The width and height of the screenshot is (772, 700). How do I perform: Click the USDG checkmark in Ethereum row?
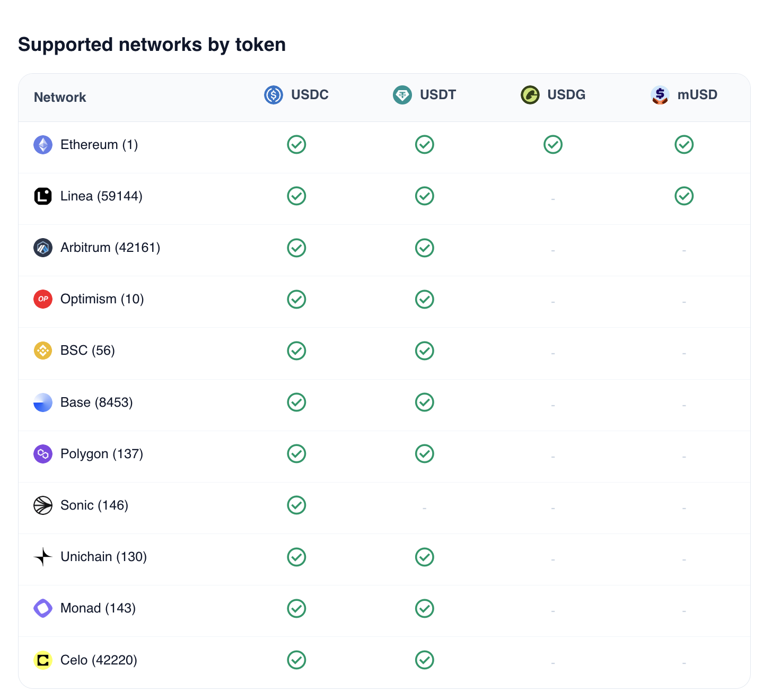(x=553, y=144)
